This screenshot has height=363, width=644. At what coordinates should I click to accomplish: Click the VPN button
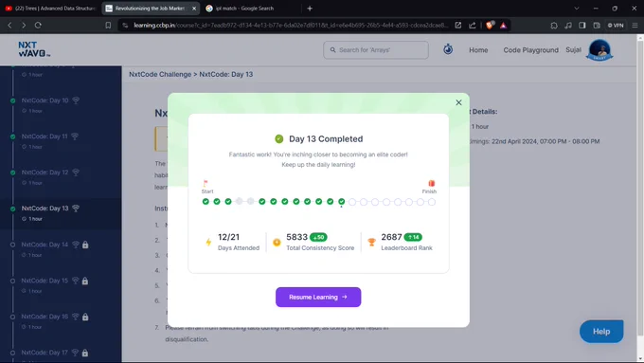pos(616,25)
